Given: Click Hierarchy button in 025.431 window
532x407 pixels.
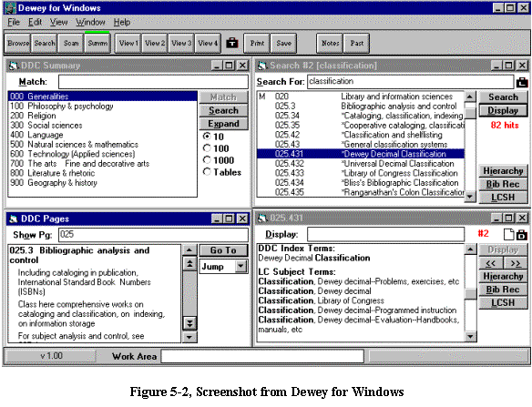Looking at the screenshot, I should tap(503, 277).
